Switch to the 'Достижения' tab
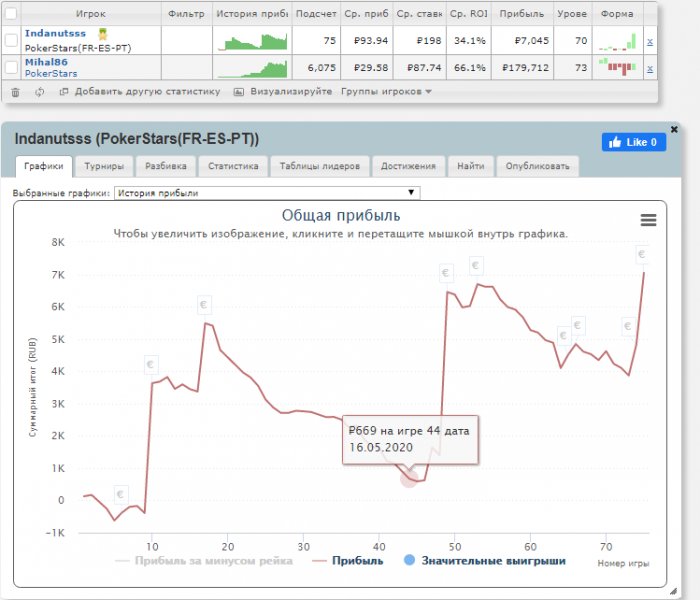700x600 pixels. (408, 167)
